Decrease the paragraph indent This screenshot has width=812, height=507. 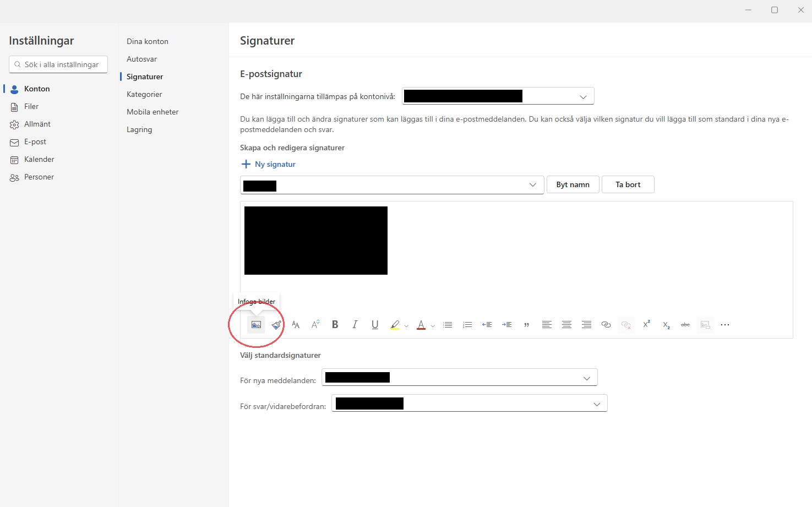coord(487,325)
